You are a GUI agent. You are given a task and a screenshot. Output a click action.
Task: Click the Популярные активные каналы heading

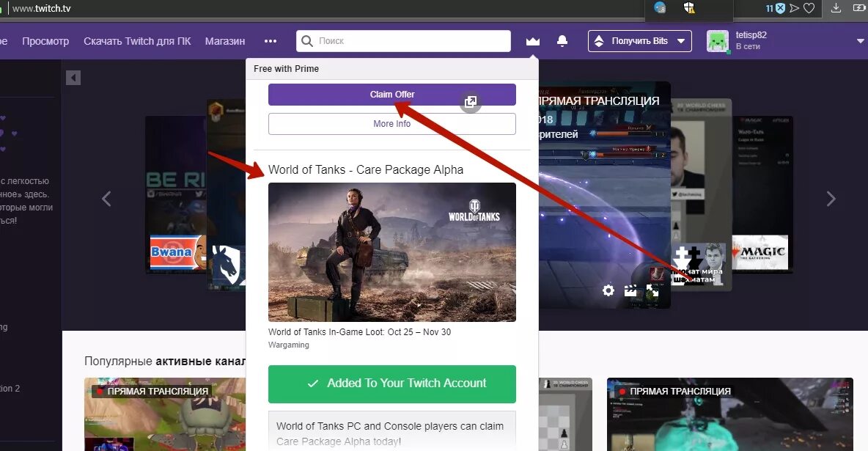[165, 362]
